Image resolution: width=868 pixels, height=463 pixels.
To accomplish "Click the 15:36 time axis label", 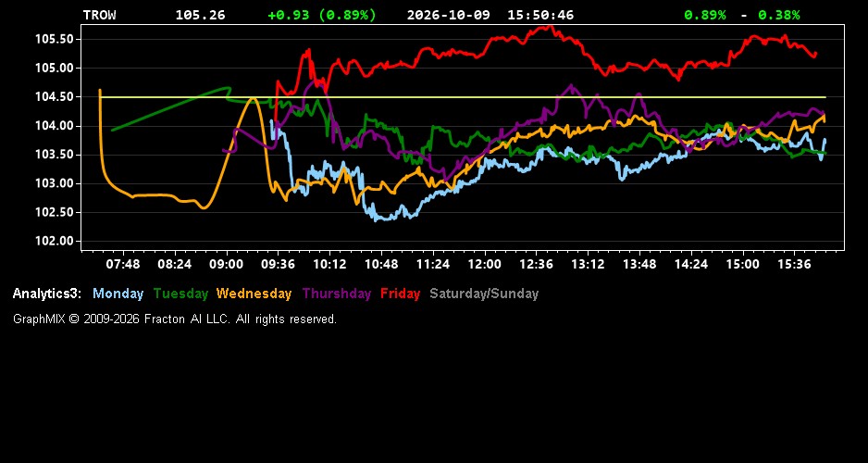I will pos(794,265).
